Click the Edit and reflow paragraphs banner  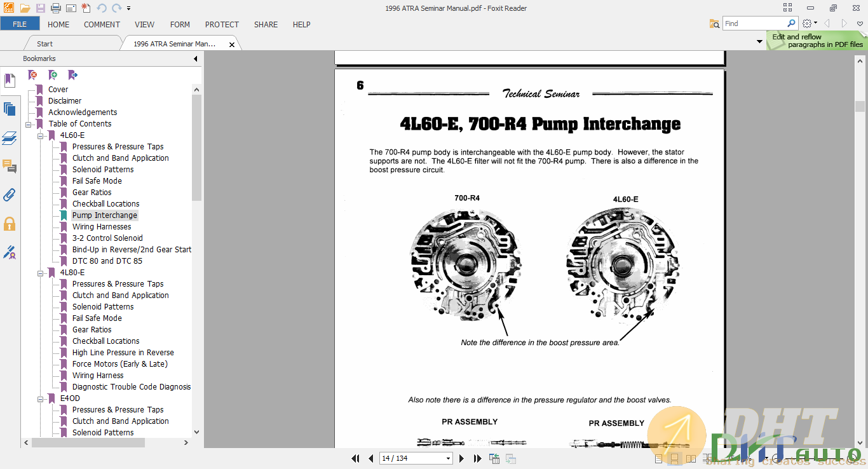pyautogui.click(x=817, y=41)
